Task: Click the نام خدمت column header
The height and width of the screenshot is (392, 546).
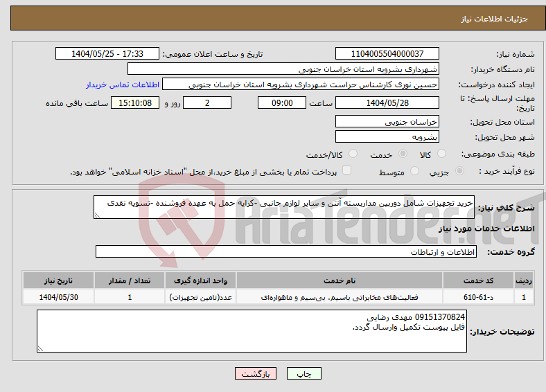Action: coord(340,280)
